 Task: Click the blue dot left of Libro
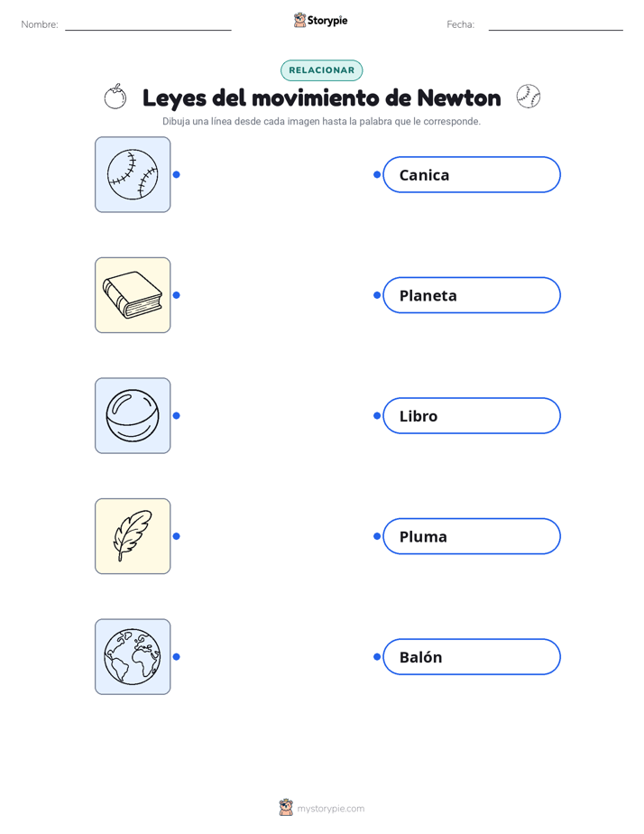[x=377, y=415]
